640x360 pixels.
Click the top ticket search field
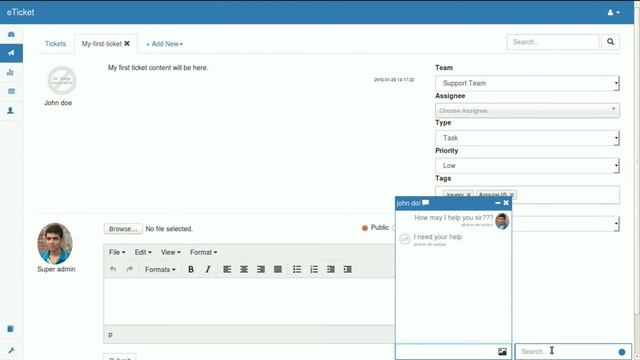pyautogui.click(x=553, y=42)
